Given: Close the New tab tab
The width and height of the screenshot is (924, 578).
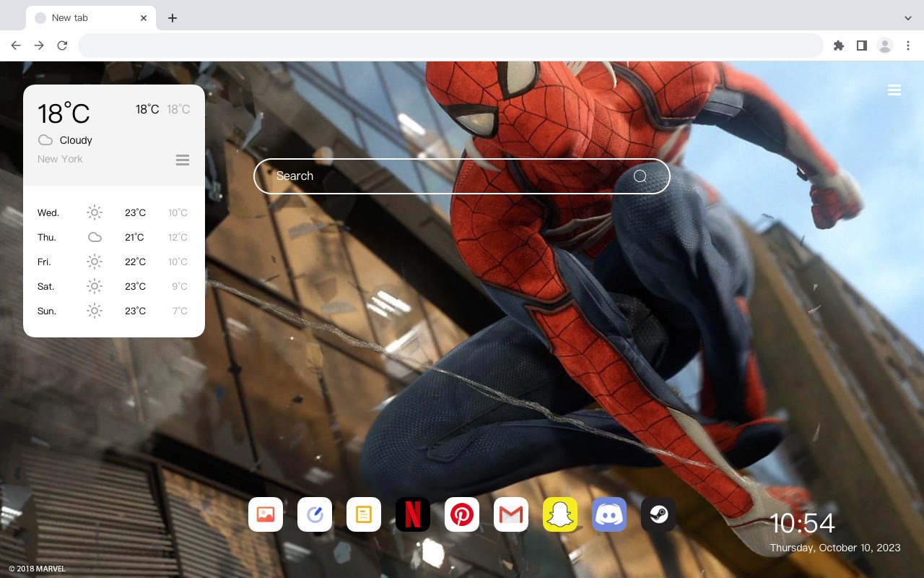Looking at the screenshot, I should click(x=144, y=18).
